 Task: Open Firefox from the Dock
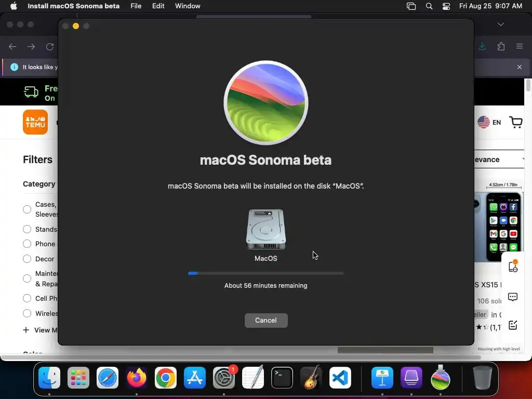(x=137, y=378)
